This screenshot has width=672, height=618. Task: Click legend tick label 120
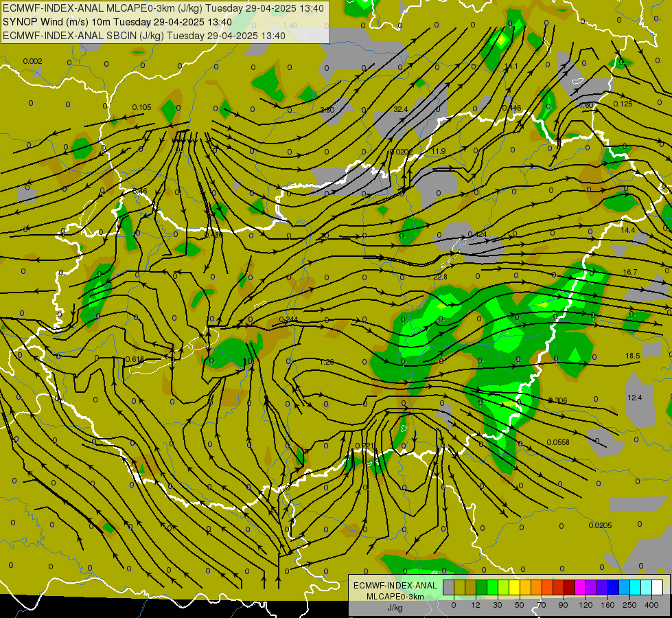586,605
